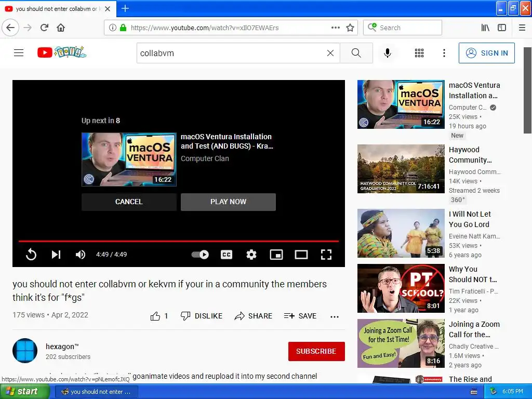
Task: Go to the YouTube home logo
Action: 62,52
